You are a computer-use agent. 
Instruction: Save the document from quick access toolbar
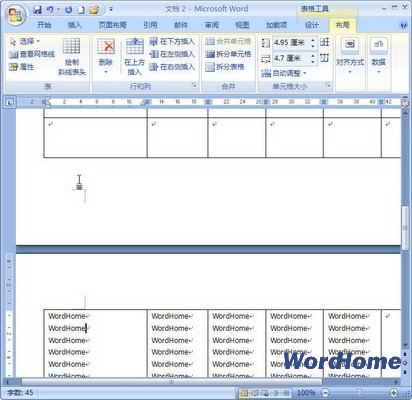(37, 10)
